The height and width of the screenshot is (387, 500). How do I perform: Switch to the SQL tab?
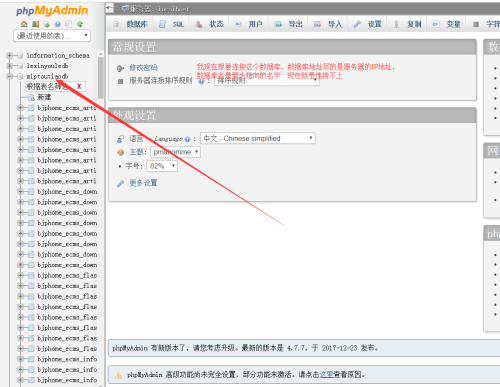pyautogui.click(x=171, y=24)
